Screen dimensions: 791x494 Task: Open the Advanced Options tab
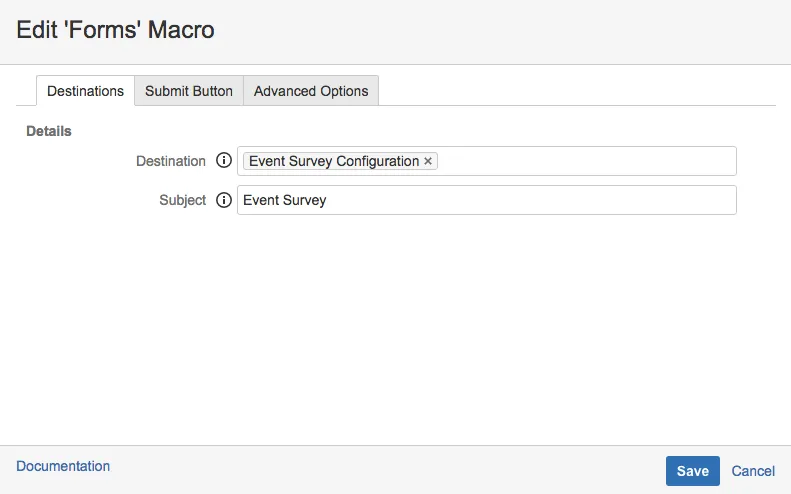pos(311,91)
